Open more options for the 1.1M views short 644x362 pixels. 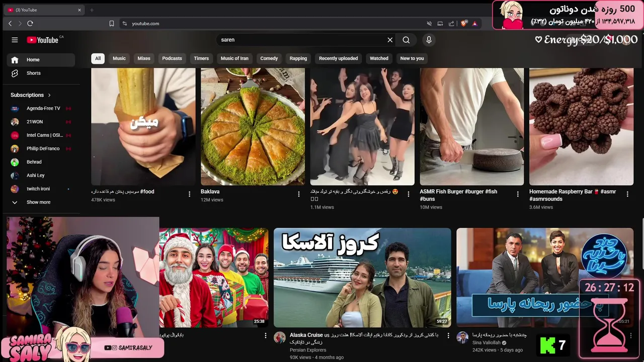[409, 194]
